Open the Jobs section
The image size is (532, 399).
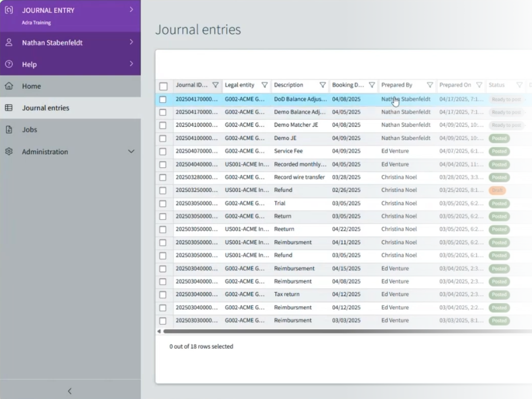click(29, 130)
